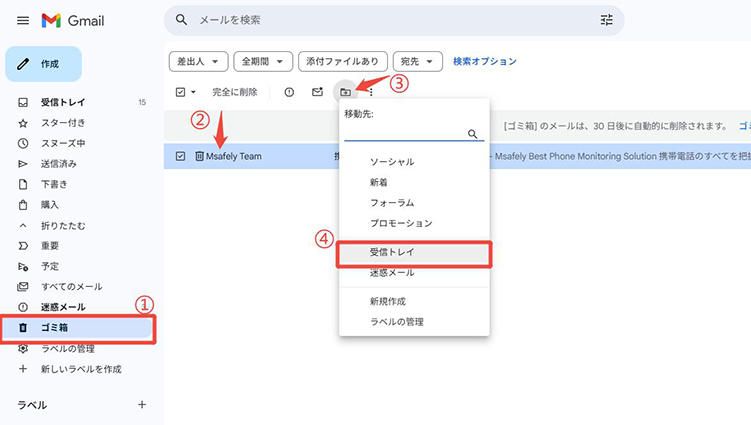Viewport: 751px width, 425px height.
Task: Click the move-to folder icon
Action: (x=345, y=92)
